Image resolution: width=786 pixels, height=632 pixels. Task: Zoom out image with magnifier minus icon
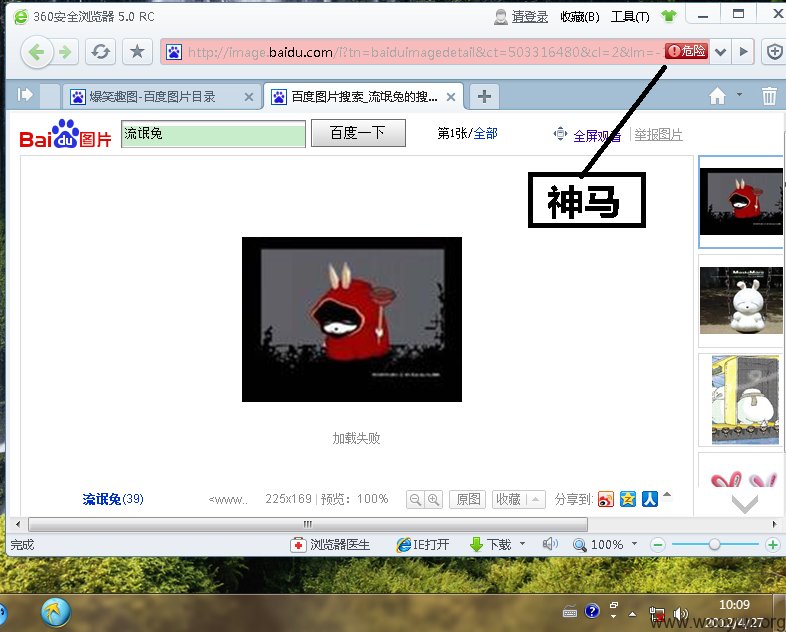416,500
